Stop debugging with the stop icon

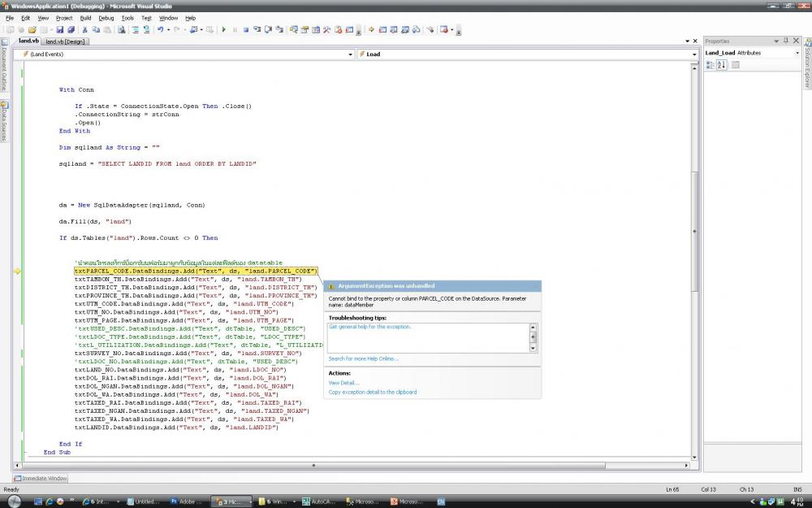tap(245, 29)
